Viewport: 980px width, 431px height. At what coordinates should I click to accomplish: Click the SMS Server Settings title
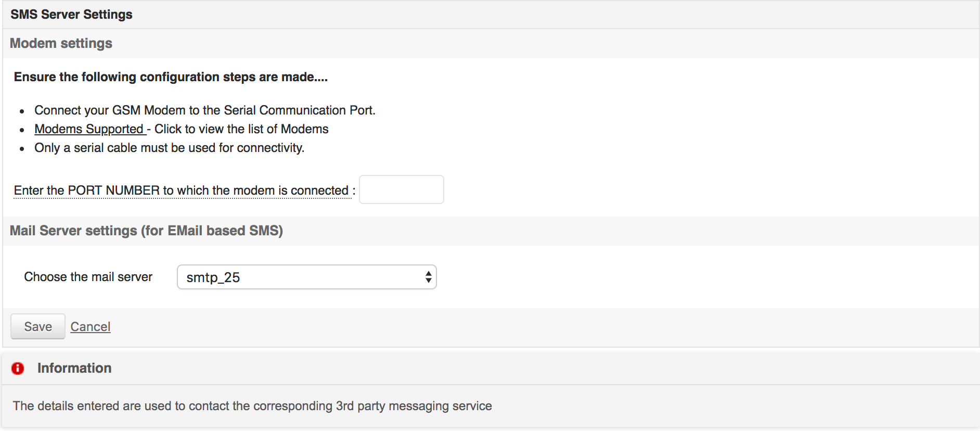click(x=71, y=15)
